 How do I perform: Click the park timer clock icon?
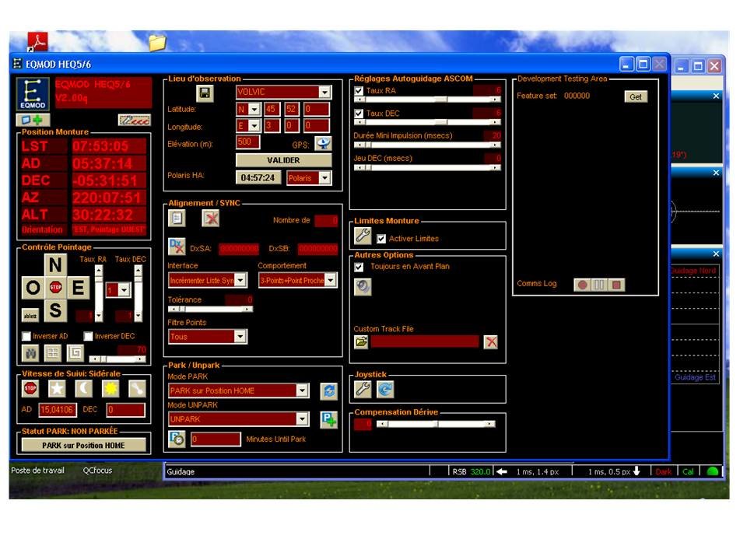click(177, 439)
